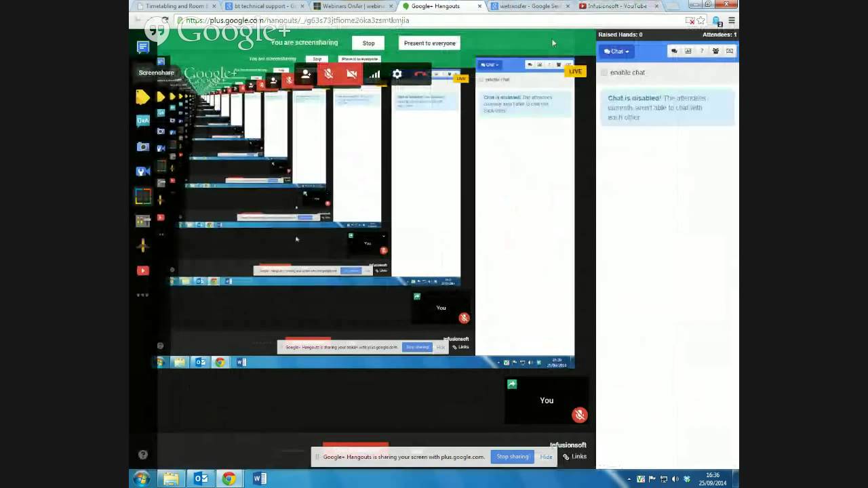Click the Chat is disabled notice

[x=667, y=108]
